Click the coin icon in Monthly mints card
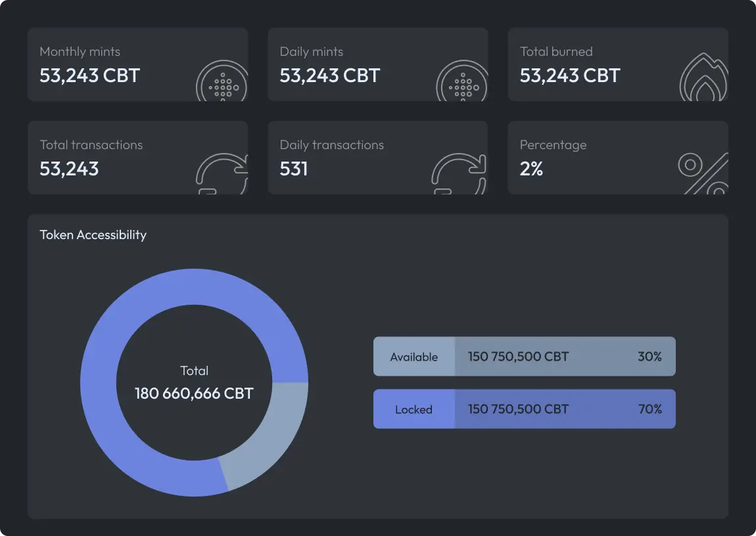756x536 pixels. [x=222, y=81]
